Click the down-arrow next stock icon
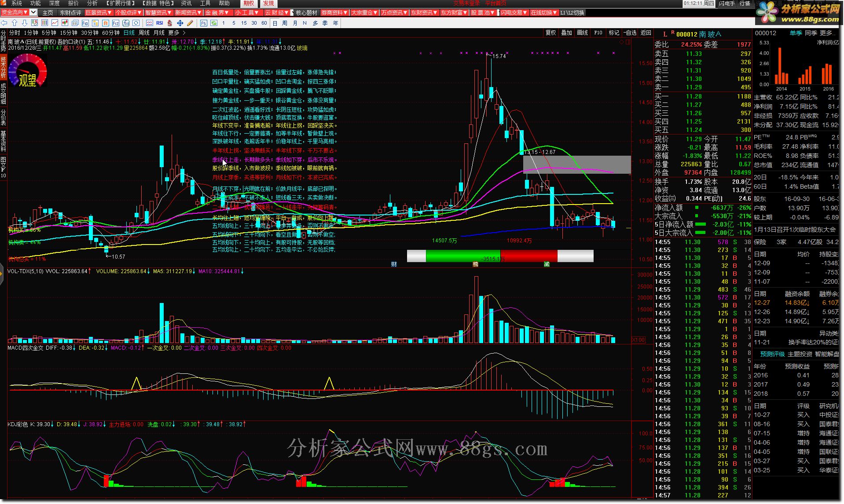844x504 pixels. [x=24, y=23]
